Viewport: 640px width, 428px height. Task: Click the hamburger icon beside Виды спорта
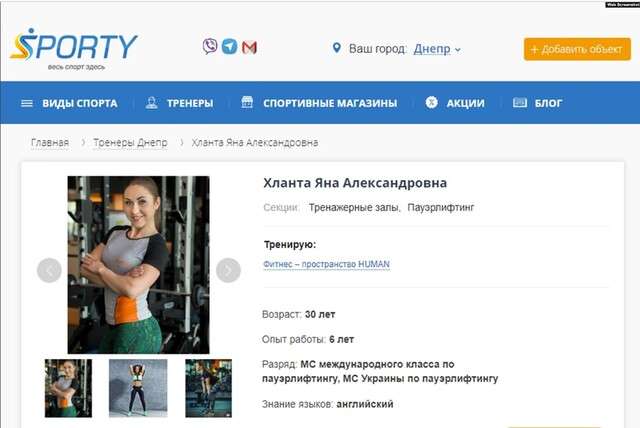pyautogui.click(x=27, y=103)
